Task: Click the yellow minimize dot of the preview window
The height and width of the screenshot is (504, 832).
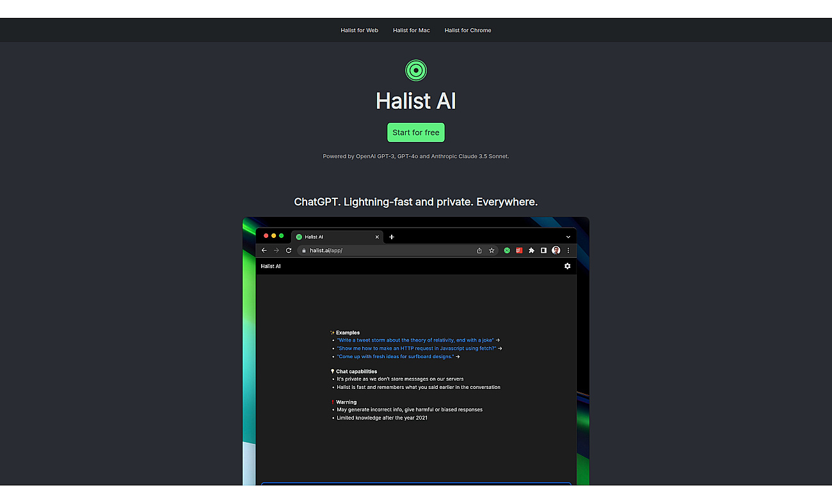Action: (274, 236)
